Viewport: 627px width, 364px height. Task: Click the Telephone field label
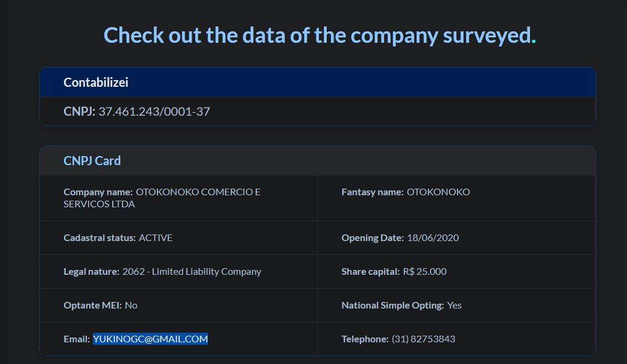pyautogui.click(x=365, y=339)
